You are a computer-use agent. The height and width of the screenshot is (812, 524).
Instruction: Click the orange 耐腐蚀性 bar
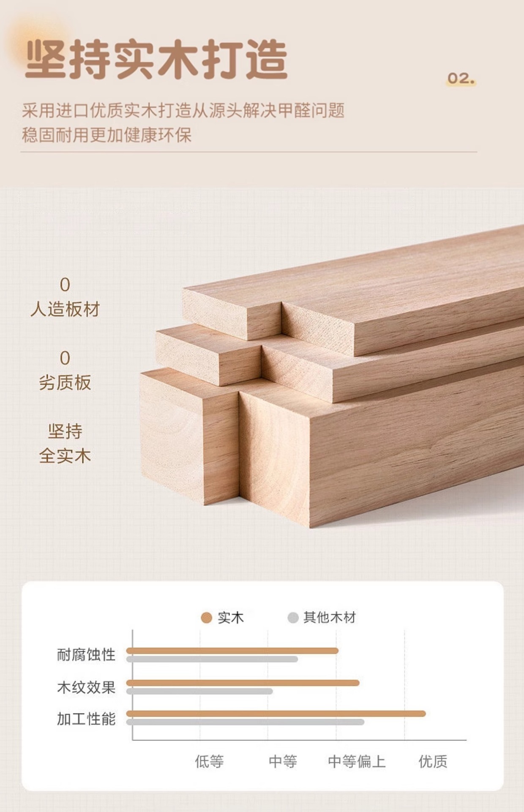pyautogui.click(x=232, y=650)
